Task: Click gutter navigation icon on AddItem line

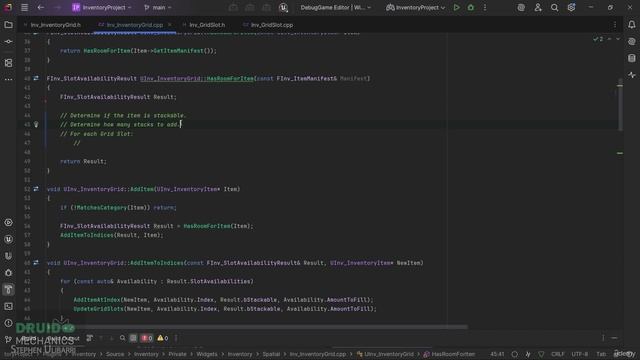Action: 36,189
